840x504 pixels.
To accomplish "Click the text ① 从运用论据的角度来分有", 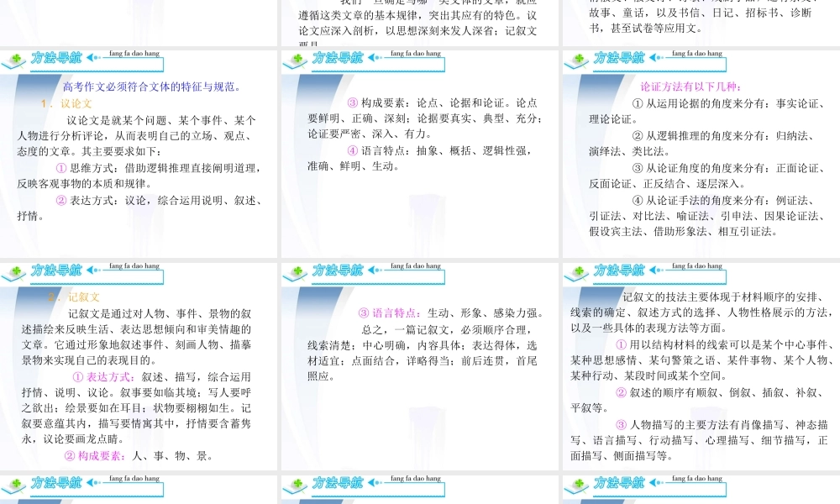I will click(728, 104).
